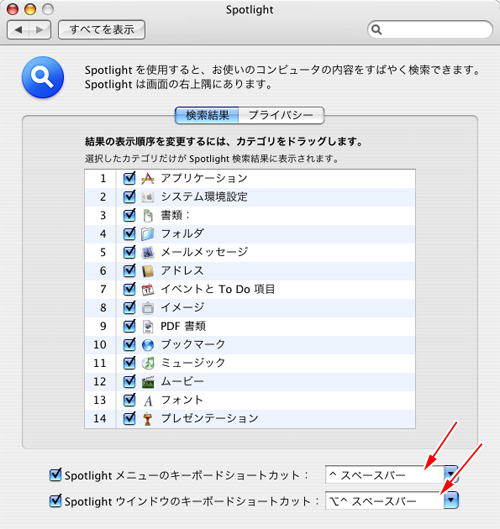Select the メールメッセージ row text
The width and height of the screenshot is (500, 529).
(x=204, y=252)
